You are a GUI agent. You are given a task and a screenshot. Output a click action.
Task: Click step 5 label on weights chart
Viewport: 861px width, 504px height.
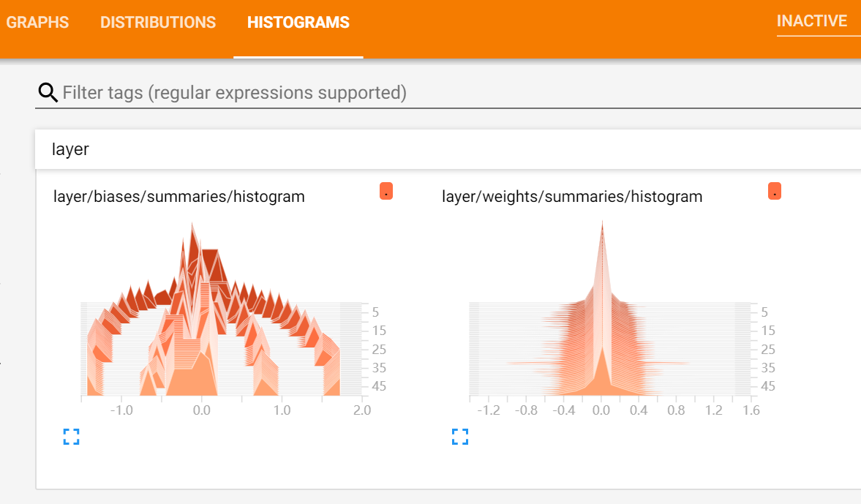(x=764, y=312)
